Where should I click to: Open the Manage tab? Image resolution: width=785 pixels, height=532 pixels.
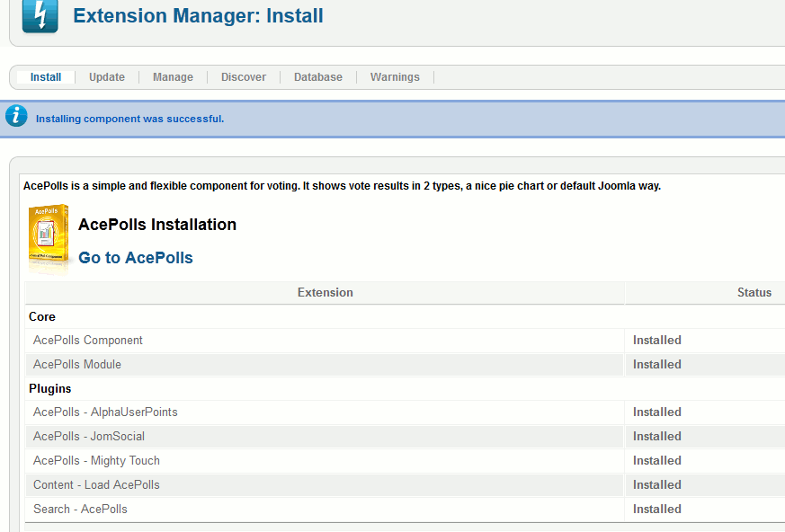pos(173,77)
